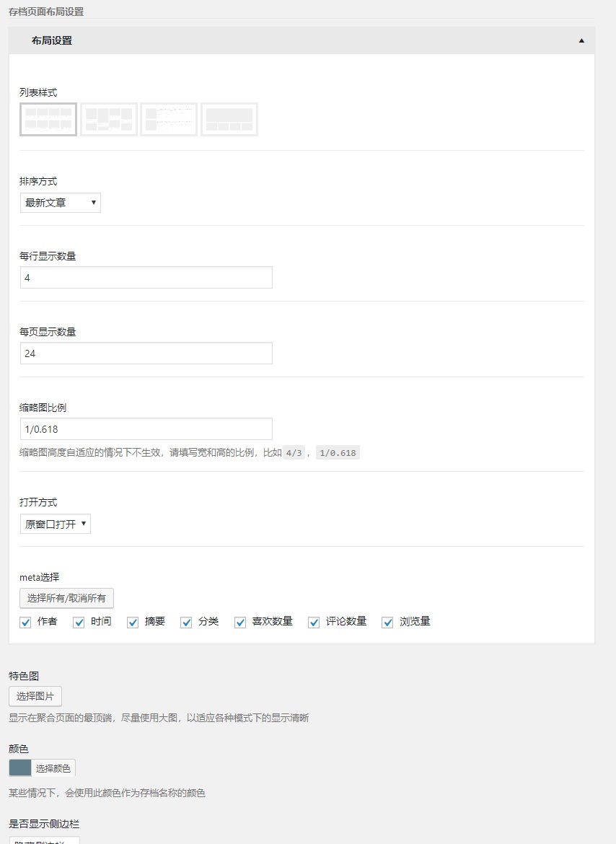Click the 列表样式 label
This screenshot has height=844, width=616.
click(38, 92)
